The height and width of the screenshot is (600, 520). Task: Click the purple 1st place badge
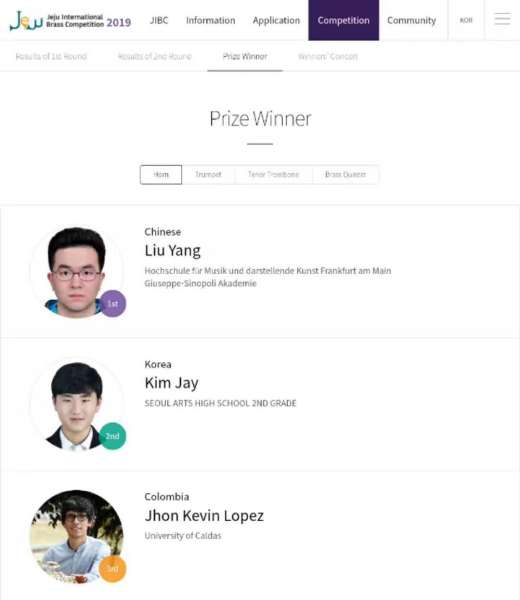coord(113,303)
